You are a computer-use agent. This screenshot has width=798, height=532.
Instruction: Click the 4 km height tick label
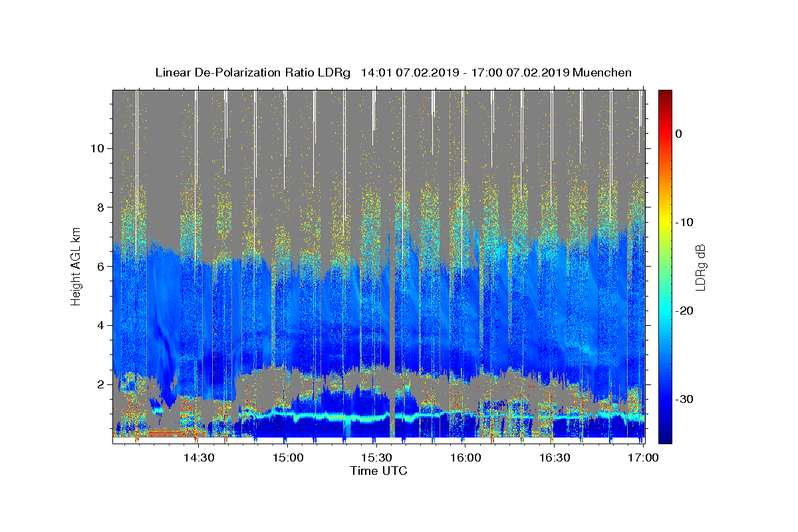101,325
